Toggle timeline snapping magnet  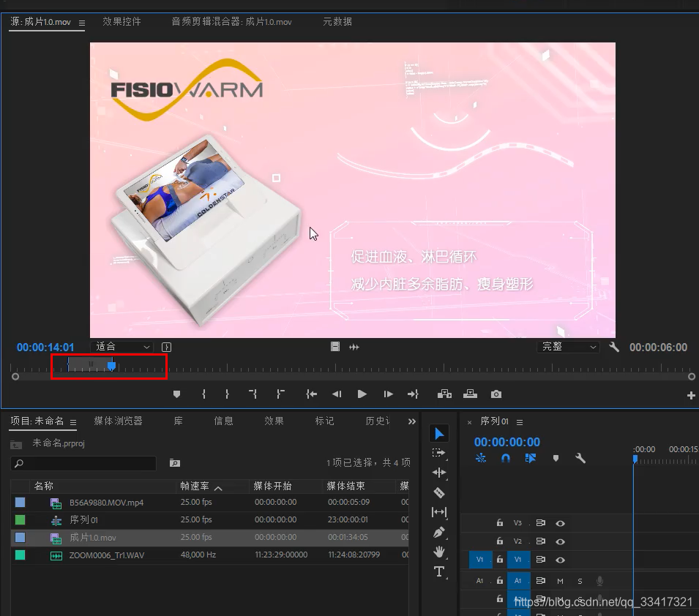[x=506, y=458]
